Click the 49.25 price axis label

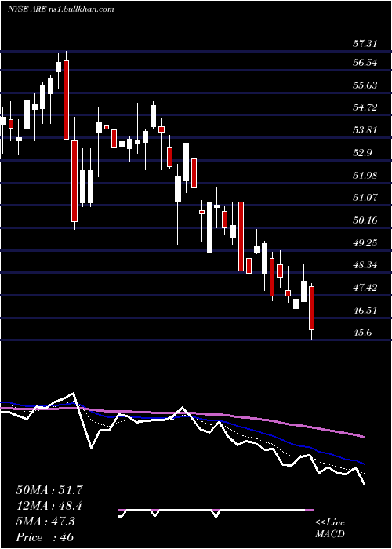pos(365,242)
